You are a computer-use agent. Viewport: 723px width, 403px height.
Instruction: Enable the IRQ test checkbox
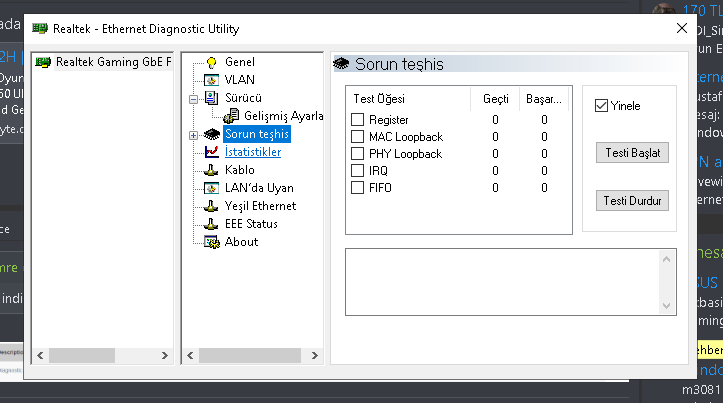(357, 171)
